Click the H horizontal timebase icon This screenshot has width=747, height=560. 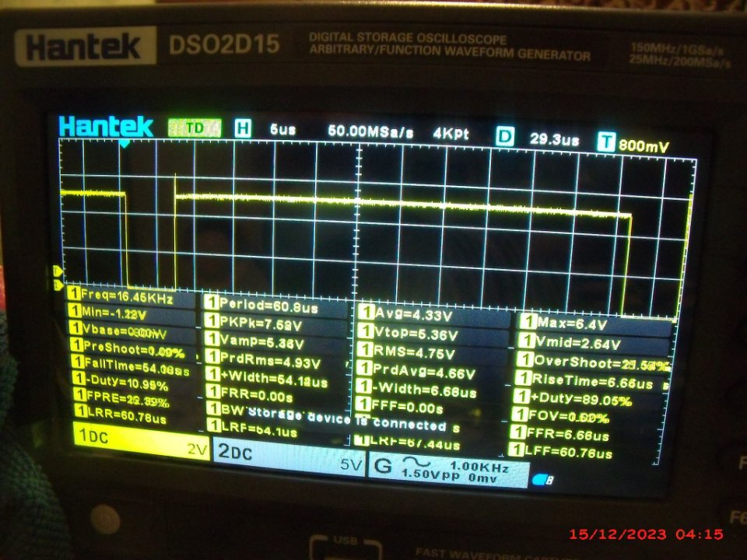[243, 128]
